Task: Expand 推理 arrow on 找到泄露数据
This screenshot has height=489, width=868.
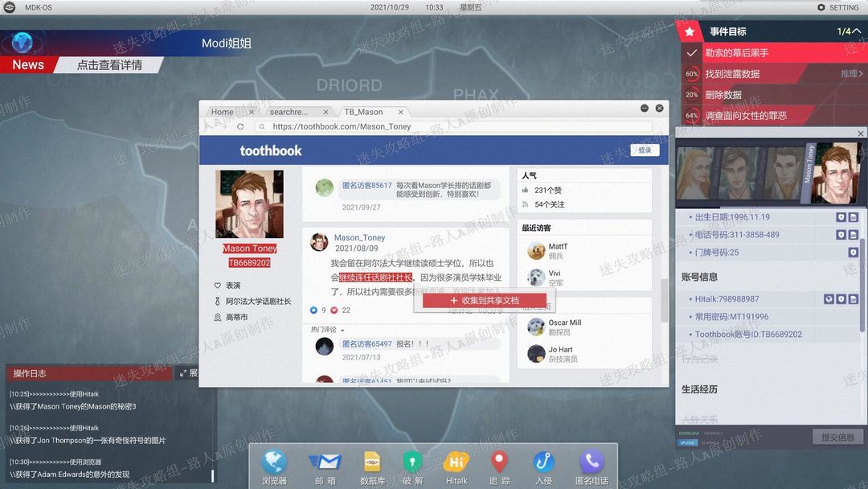Action: tap(851, 74)
